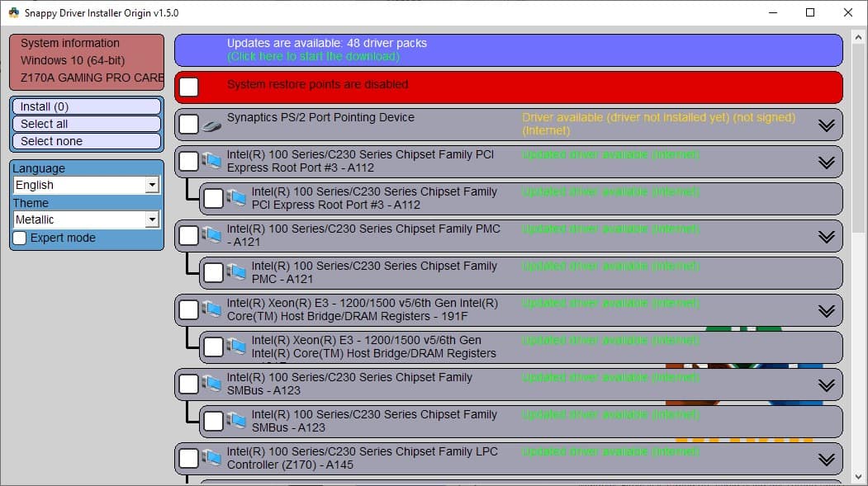Expand Chipset Family PMC row chevron
Screen dimensions: 868x486
(827, 237)
